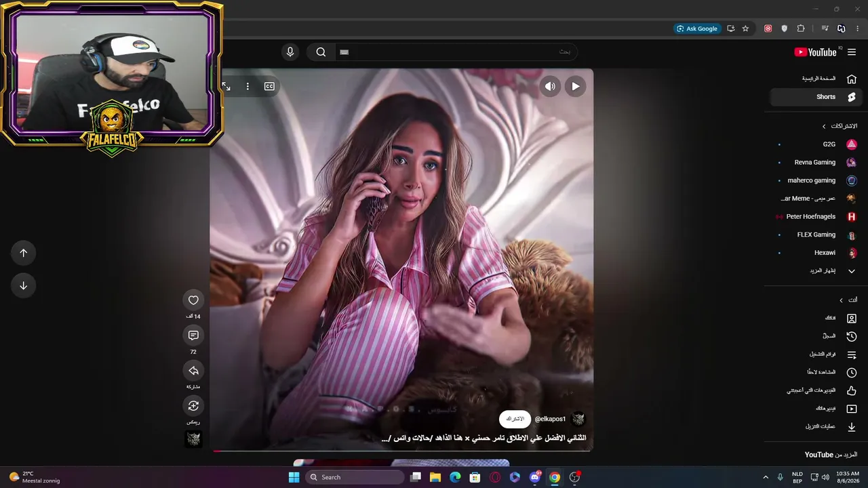868x488 pixels.
Task: Go to YouTube Home in sidebar
Action: point(816,79)
